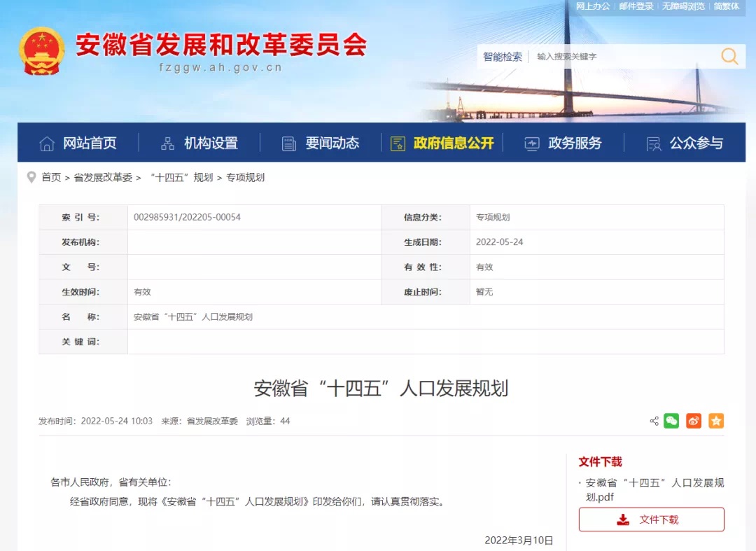756x551 pixels.
Task: Click the icon beside 公众参与
Action: (653, 144)
